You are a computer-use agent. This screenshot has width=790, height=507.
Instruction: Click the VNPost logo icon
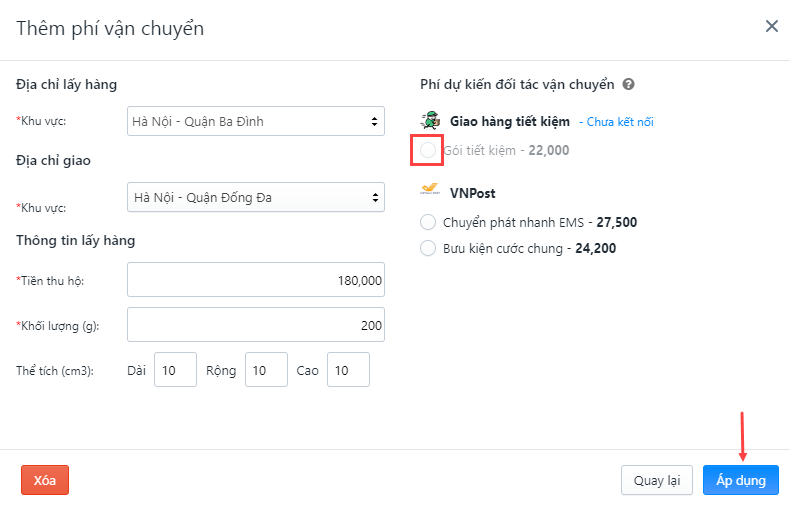430,190
